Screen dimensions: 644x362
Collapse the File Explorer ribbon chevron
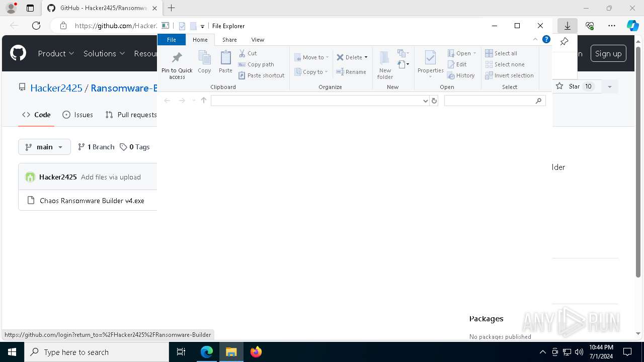tap(535, 39)
